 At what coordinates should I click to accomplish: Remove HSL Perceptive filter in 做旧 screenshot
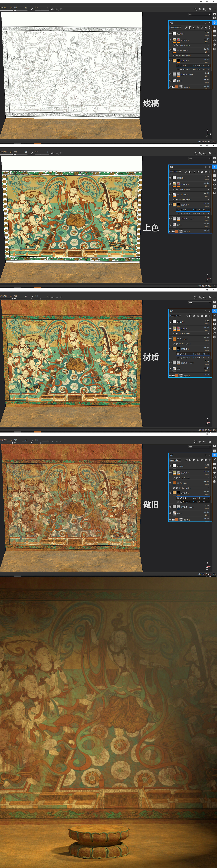[209, 488]
